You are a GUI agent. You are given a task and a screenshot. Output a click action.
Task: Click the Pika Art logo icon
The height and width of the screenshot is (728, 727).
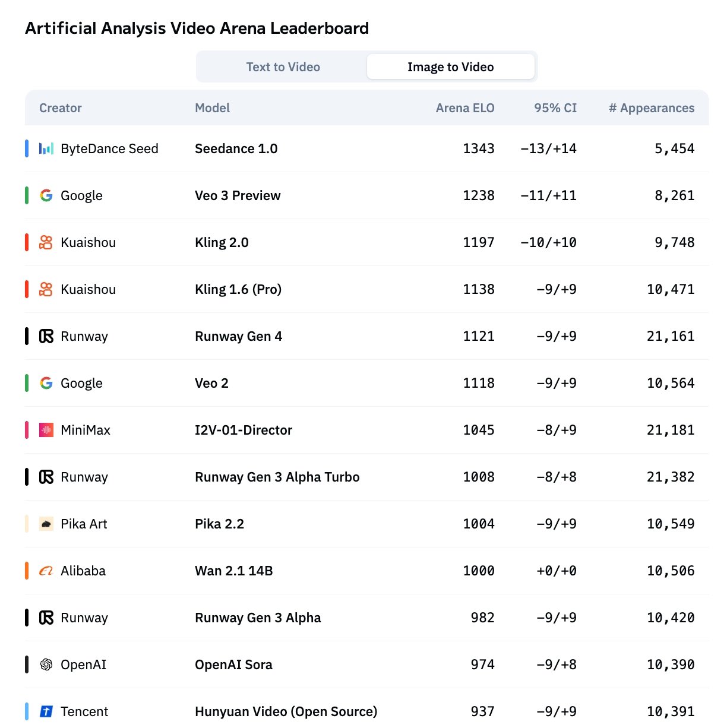[x=46, y=524]
